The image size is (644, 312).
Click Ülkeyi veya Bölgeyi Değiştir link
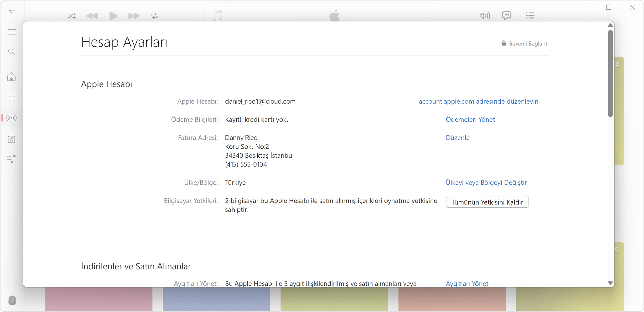pyautogui.click(x=486, y=183)
